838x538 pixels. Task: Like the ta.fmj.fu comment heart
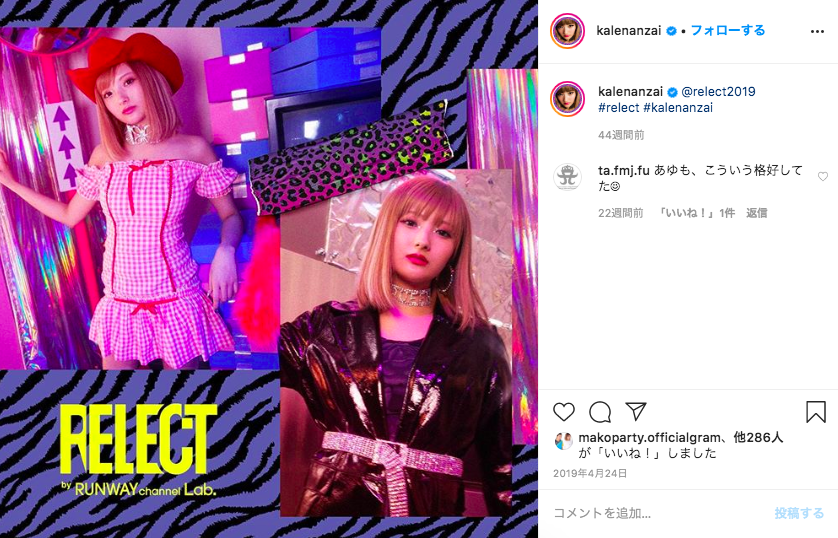click(x=823, y=177)
